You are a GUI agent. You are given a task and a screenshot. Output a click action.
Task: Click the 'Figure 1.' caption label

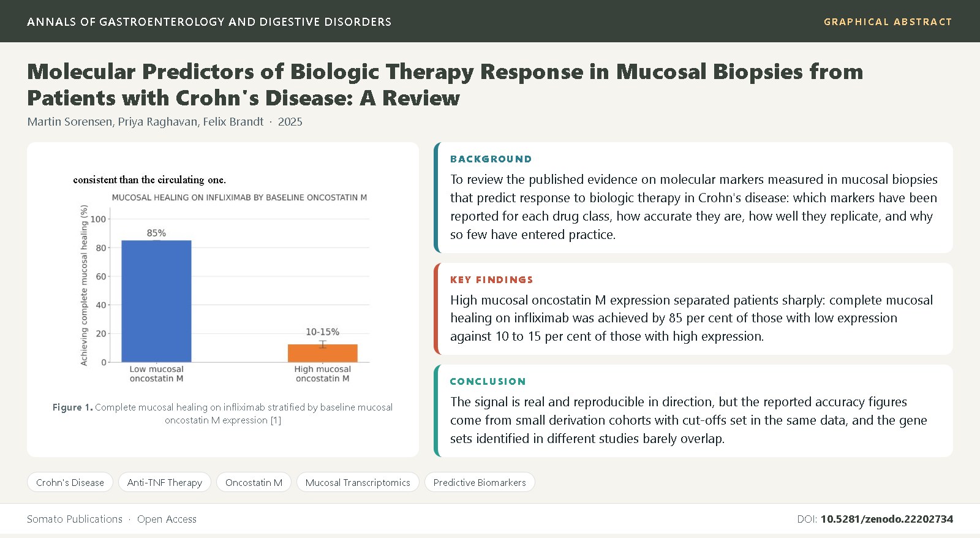point(73,407)
